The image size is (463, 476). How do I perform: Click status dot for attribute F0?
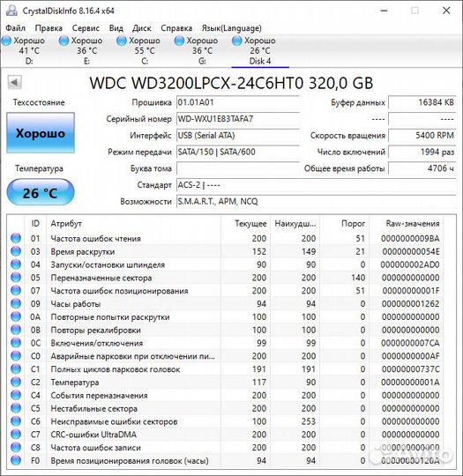[x=16, y=460]
